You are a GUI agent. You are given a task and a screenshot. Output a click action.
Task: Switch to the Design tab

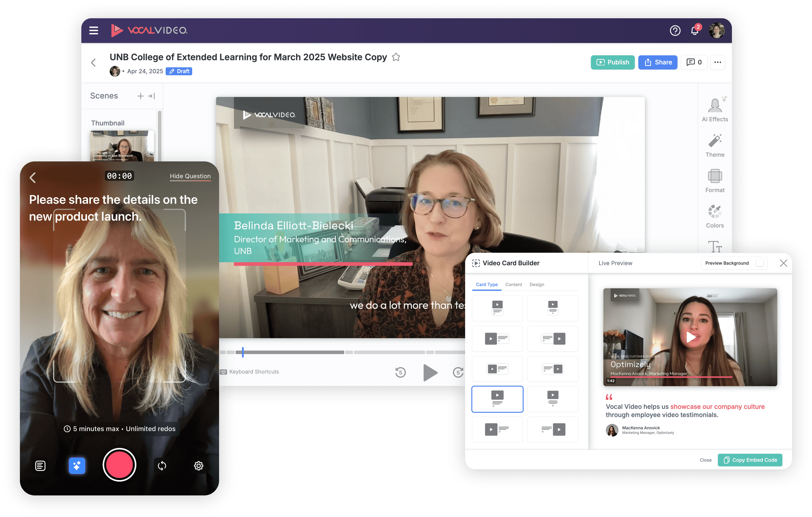[x=536, y=284]
